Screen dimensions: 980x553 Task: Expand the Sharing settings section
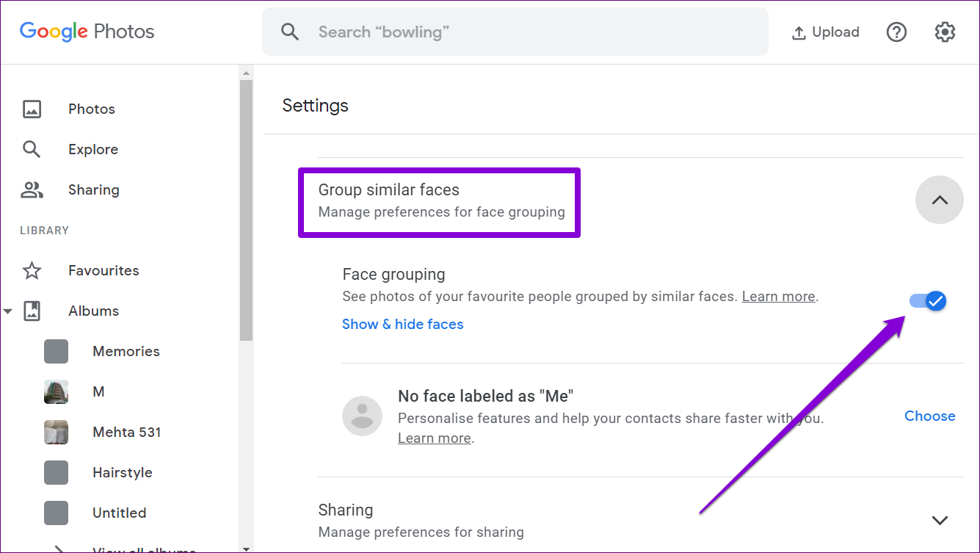pos(940,520)
